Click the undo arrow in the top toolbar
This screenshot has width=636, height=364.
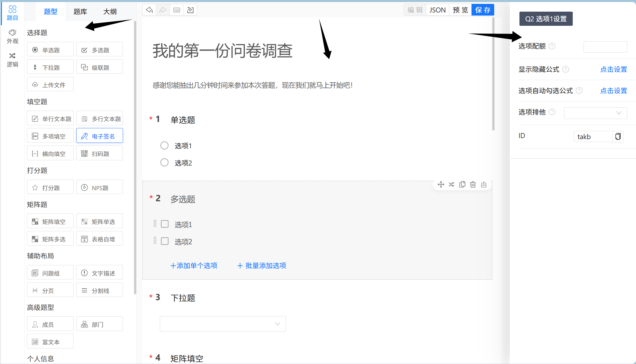tap(149, 10)
